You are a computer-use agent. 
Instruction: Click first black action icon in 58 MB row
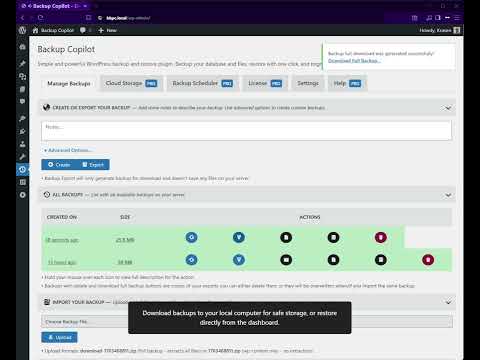click(286, 260)
